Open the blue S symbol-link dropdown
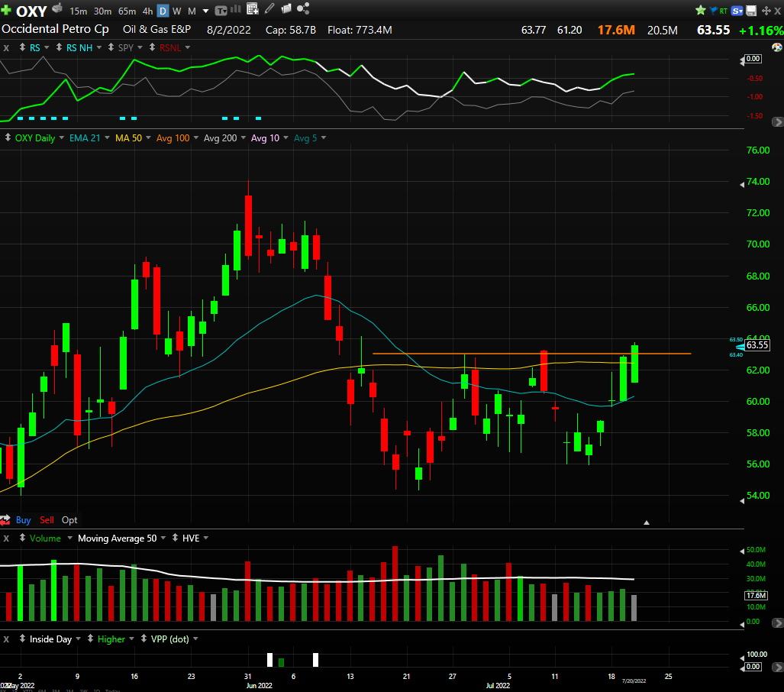Screen dimensions: 784x692 pyautogui.click(x=737, y=11)
